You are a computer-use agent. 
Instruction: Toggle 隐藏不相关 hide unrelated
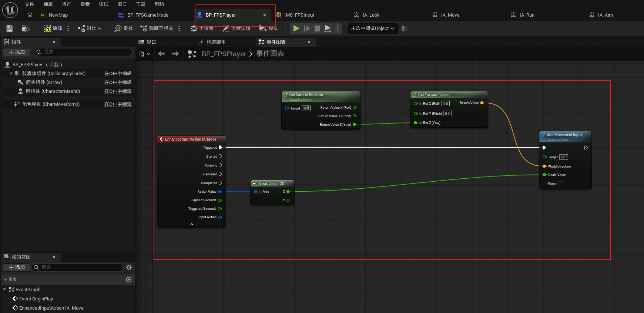tap(157, 28)
